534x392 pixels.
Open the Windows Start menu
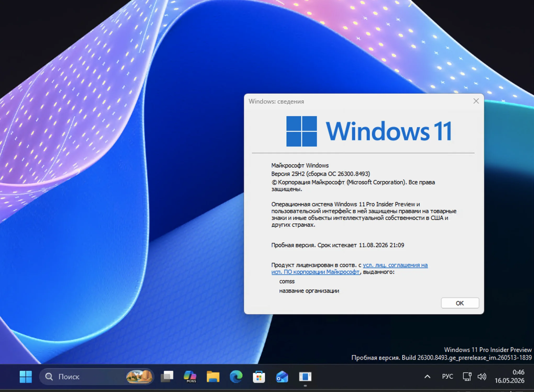[26, 377]
